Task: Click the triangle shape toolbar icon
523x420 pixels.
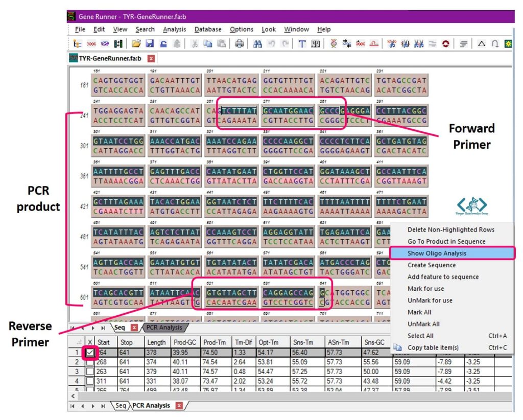Action: 481,44
